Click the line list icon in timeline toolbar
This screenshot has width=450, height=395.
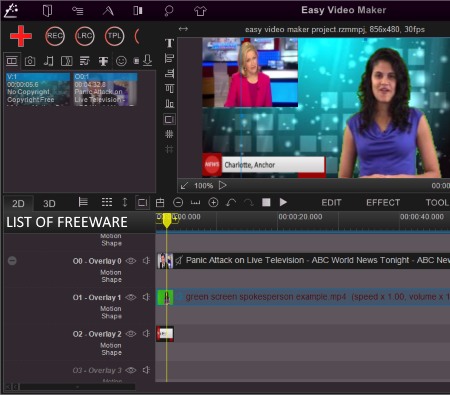click(x=83, y=202)
